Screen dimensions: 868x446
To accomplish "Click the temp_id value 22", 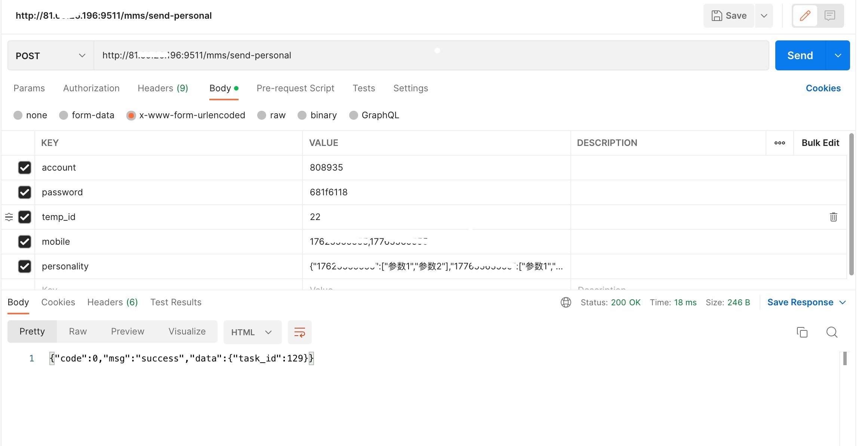I will tap(315, 217).
